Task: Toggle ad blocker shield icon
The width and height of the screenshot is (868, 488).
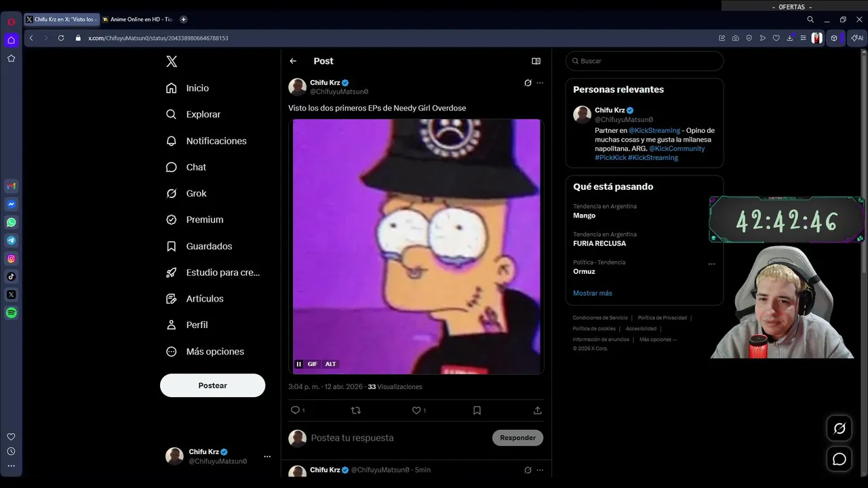Action: coord(749,38)
